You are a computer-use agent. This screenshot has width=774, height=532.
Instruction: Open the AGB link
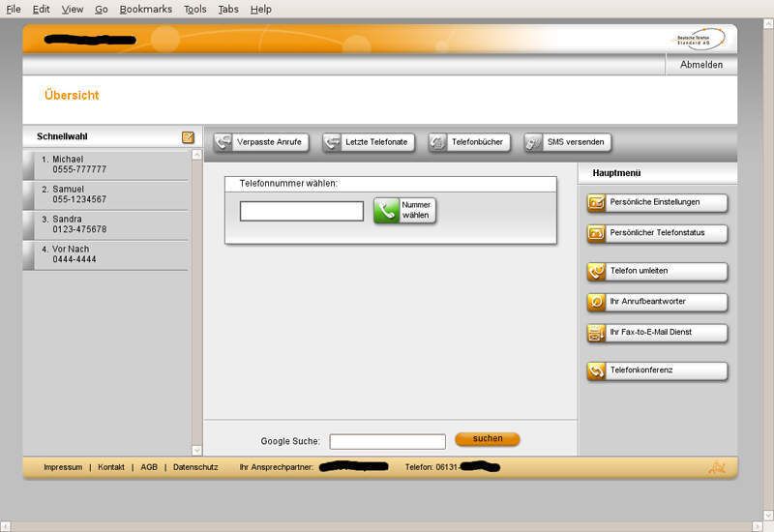point(149,467)
